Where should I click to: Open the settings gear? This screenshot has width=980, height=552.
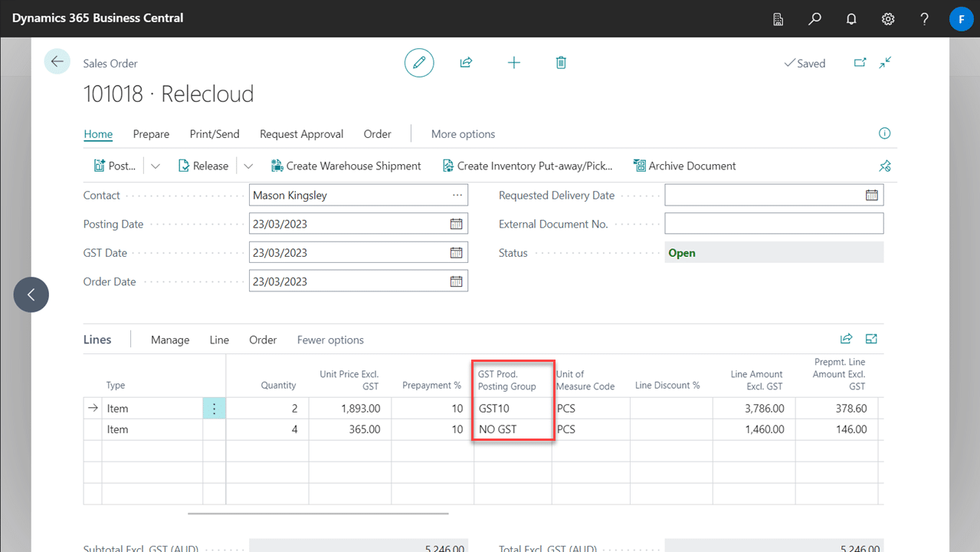[888, 18]
